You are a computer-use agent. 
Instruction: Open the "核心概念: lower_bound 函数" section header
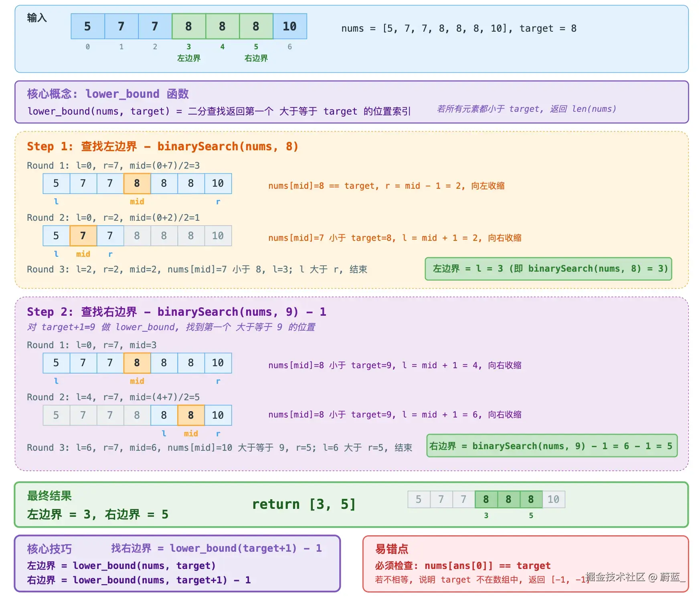coord(108,94)
